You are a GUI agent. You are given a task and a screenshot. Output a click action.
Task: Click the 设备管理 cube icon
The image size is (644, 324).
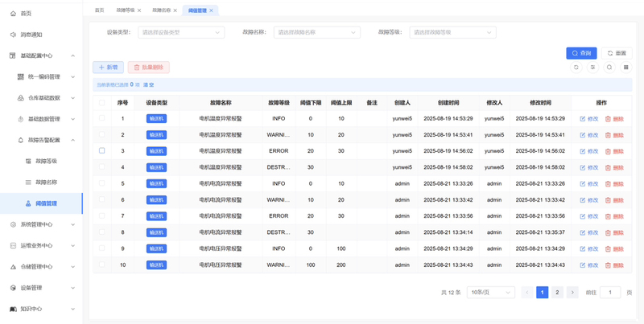click(x=13, y=288)
